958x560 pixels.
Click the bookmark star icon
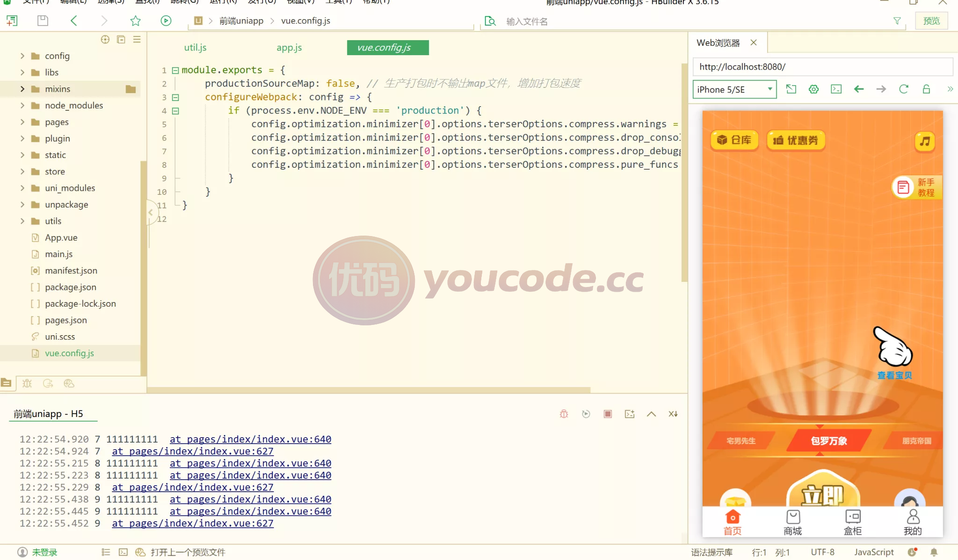pos(135,21)
